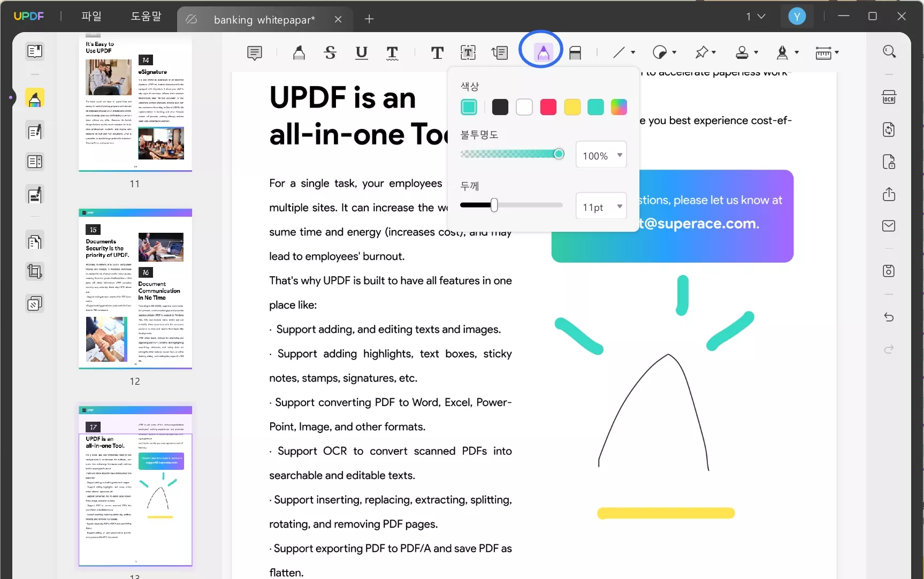Open the rainbow custom color picker
This screenshot has width=924, height=579.
point(619,107)
